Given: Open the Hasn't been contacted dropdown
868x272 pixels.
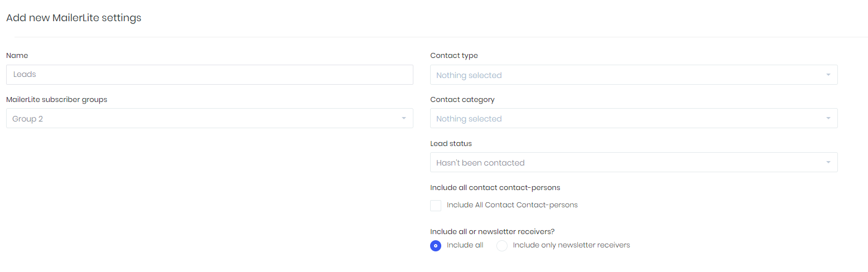Looking at the screenshot, I should tap(633, 162).
